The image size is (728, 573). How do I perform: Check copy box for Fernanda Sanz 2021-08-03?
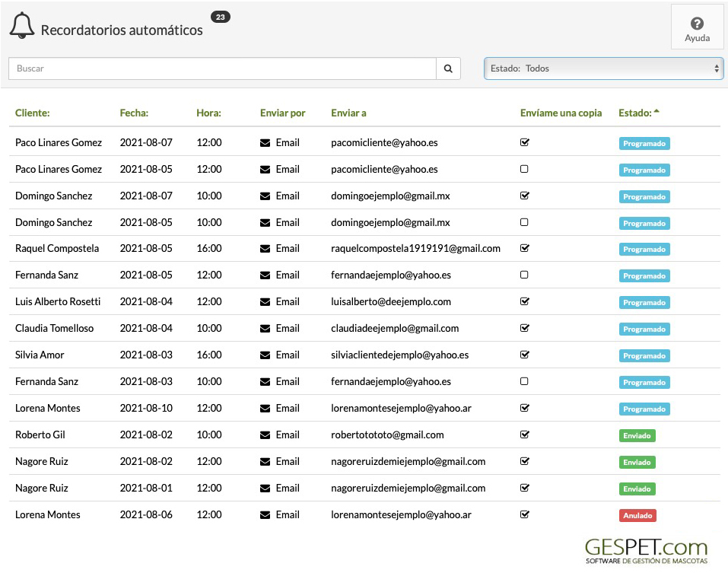524,381
